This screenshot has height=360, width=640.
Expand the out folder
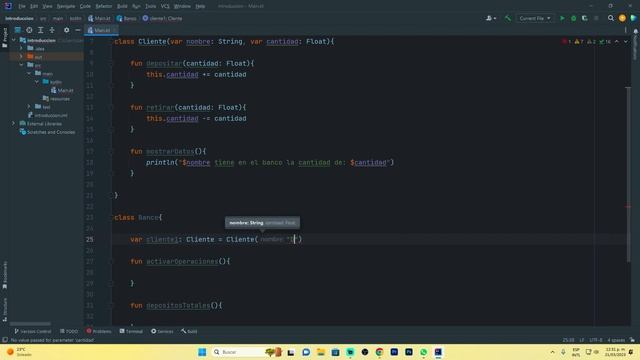click(x=21, y=57)
